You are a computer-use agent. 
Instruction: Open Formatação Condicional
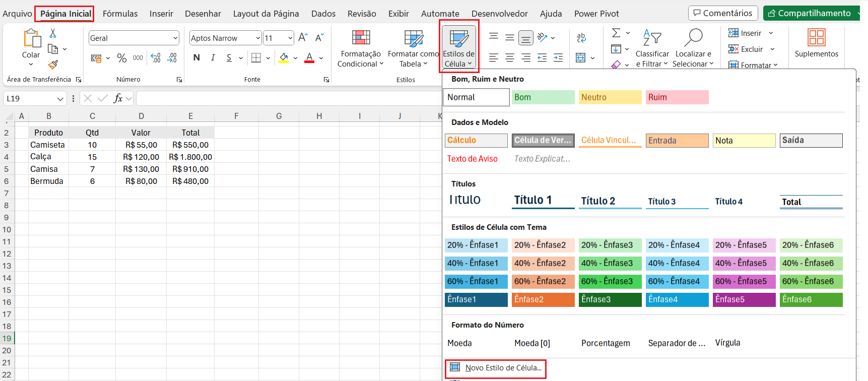(360, 48)
